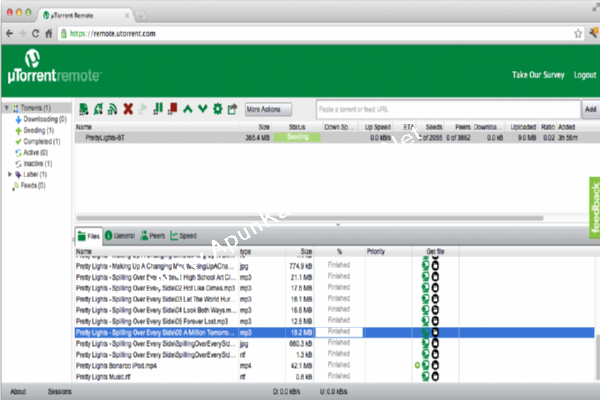Image resolution: width=600 pixels, height=400 pixels.
Task: Click the red X Remove torrent icon
Action: click(128, 109)
